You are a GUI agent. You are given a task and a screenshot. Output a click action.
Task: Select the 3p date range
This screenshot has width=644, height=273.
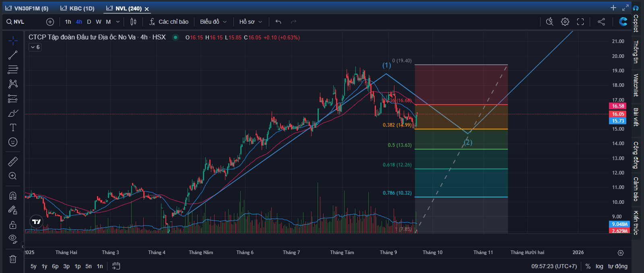click(66, 266)
